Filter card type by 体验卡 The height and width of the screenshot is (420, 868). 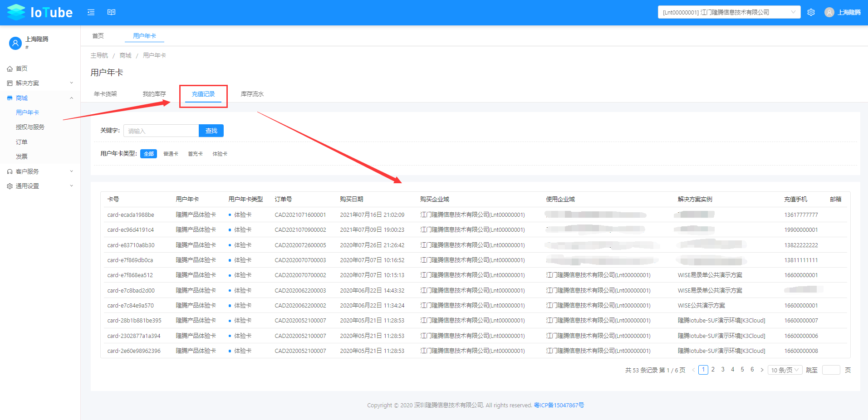pos(220,154)
